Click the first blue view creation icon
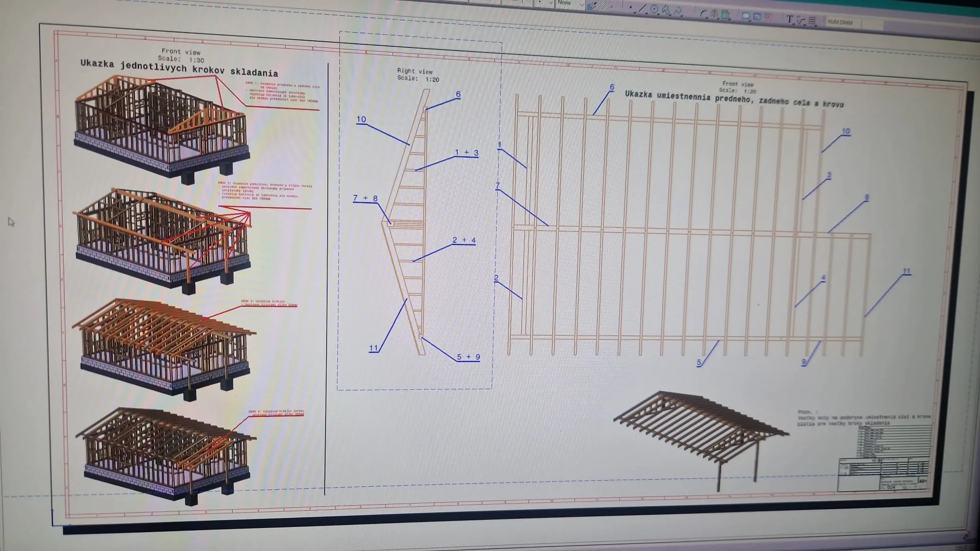This screenshot has width=980, height=551. [746, 16]
